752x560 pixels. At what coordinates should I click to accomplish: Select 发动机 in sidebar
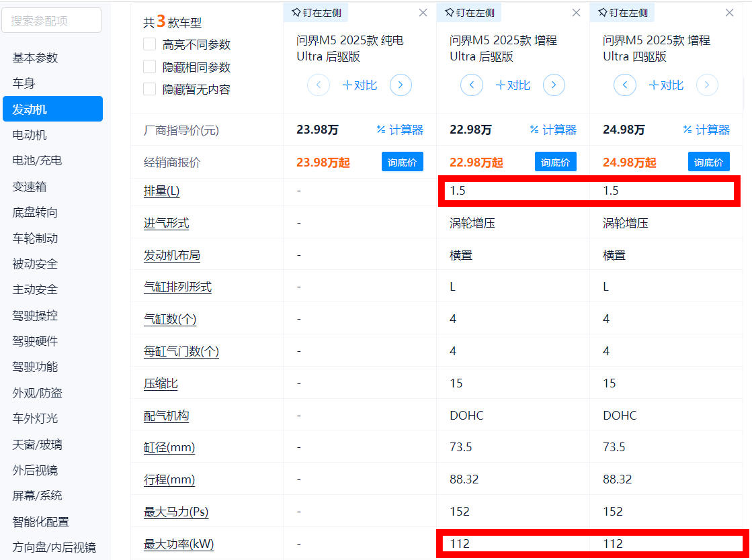[x=53, y=109]
